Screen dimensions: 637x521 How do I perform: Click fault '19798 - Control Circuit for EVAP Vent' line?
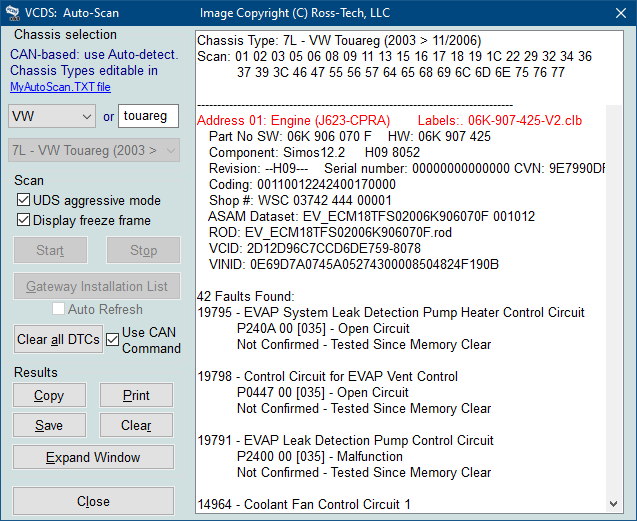click(327, 376)
